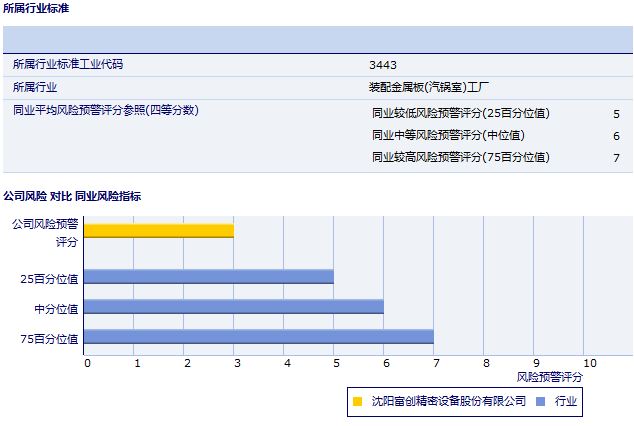
Task: Click the x-axis tick label 0
Action: tap(87, 363)
